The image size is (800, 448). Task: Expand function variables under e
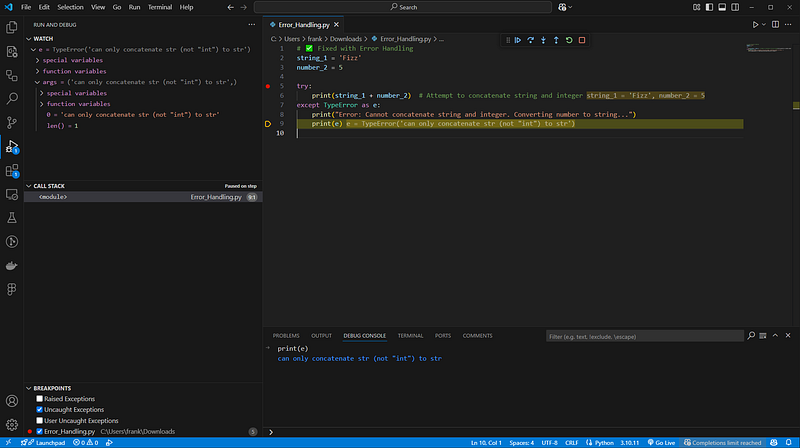pyautogui.click(x=37, y=71)
